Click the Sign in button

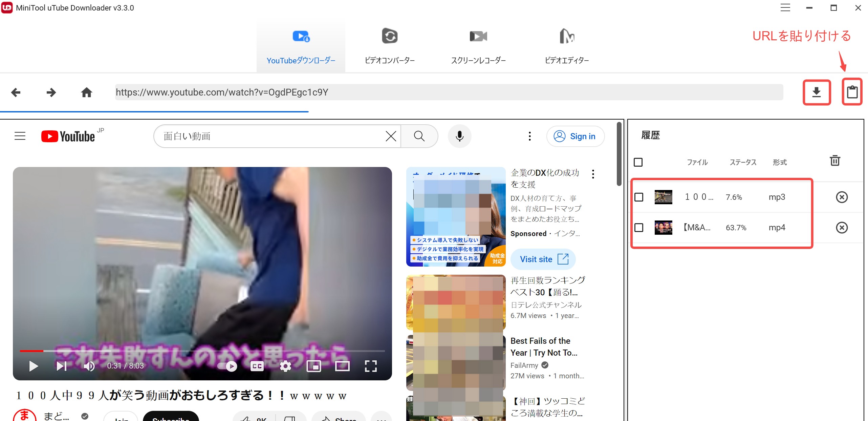[575, 136]
